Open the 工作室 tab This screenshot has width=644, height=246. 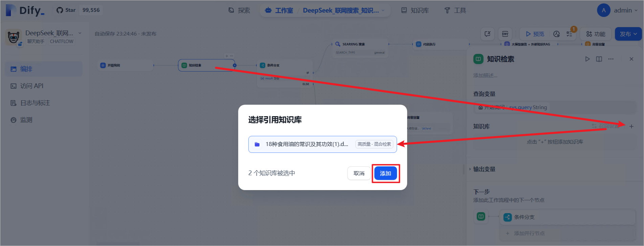[279, 11]
